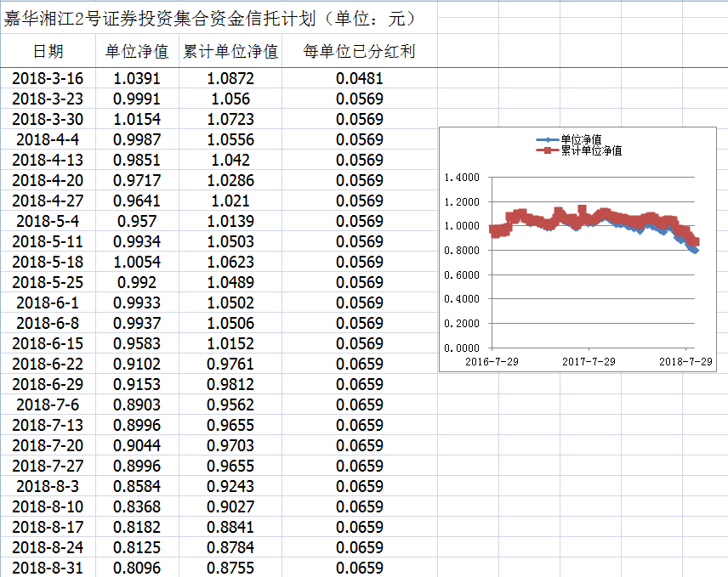Select date cell 2018-8-3
The image size is (728, 577).
pyautogui.click(x=48, y=486)
